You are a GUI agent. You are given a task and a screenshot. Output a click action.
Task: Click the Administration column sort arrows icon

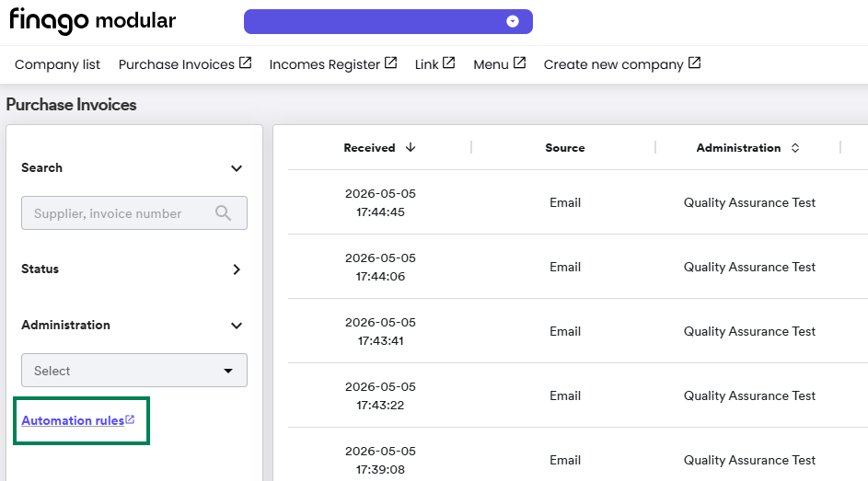(795, 148)
